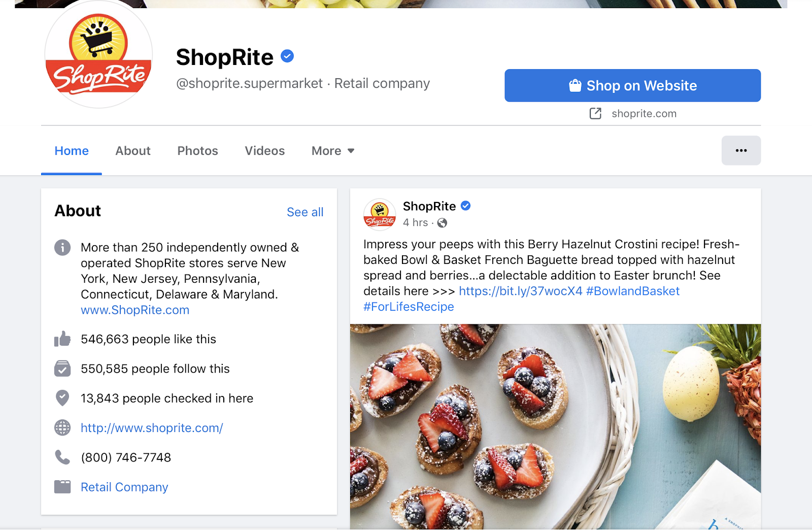The width and height of the screenshot is (812, 532).
Task: Open the Videos tab
Action: pyautogui.click(x=265, y=151)
